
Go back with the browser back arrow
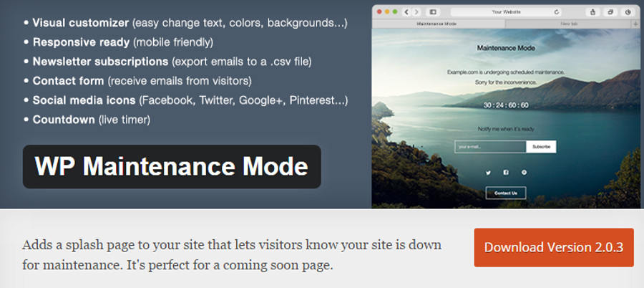tap(406, 12)
